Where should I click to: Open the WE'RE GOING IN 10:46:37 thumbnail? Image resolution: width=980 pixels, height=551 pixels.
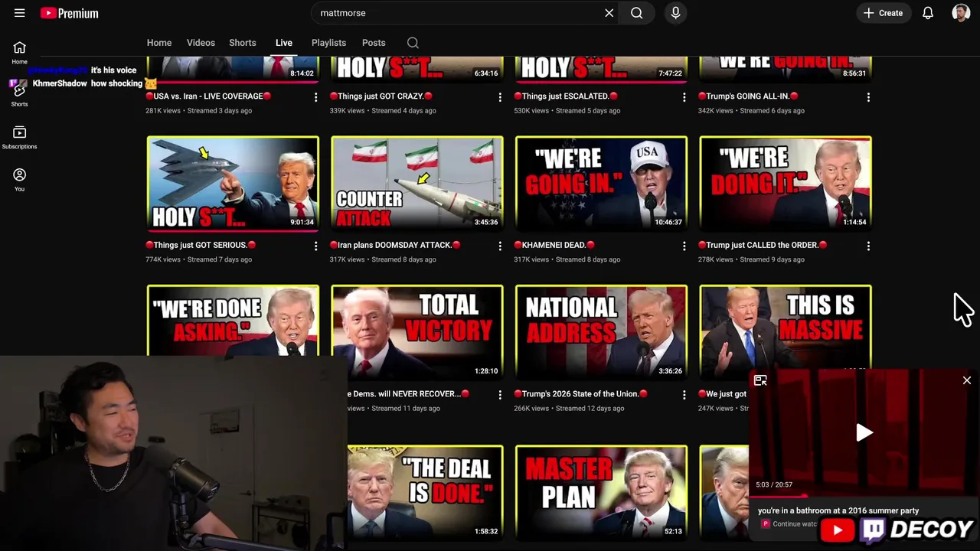point(601,184)
